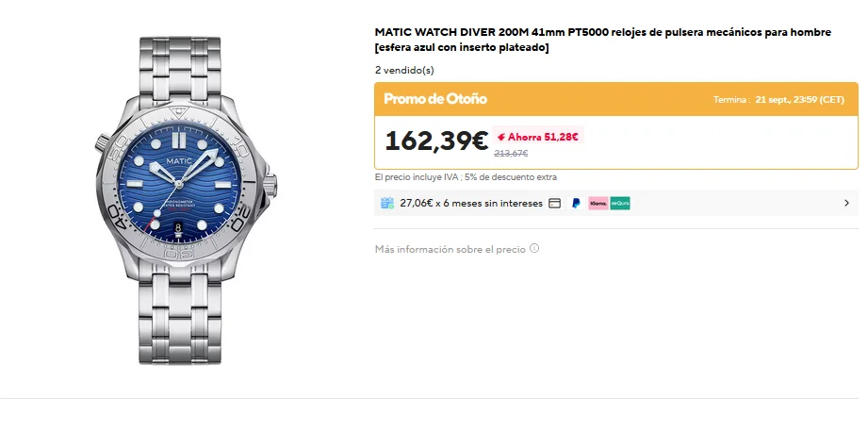Select the current price 162,39€
Image resolution: width=868 pixels, height=431 pixels.
436,141
